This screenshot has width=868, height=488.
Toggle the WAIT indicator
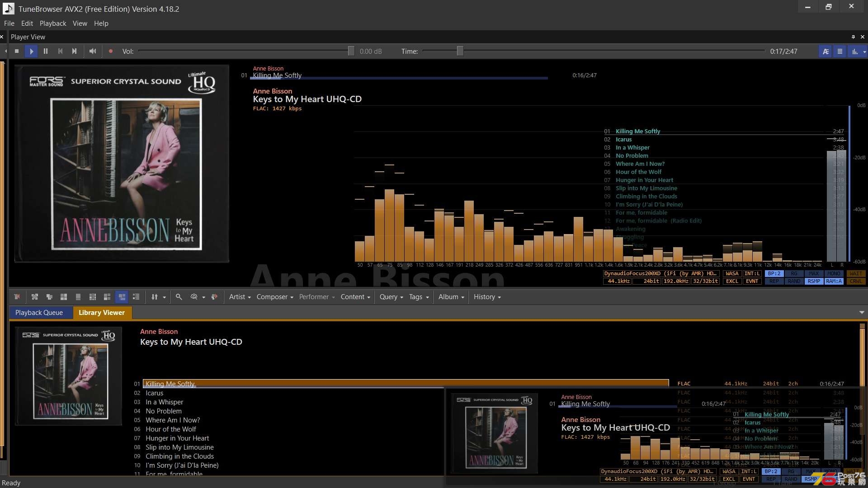pyautogui.click(x=856, y=274)
